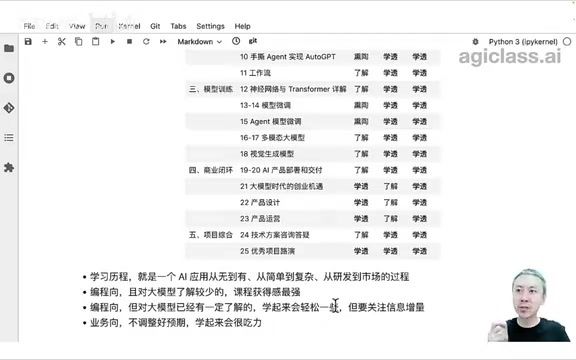Click the git toolbar button

click(x=253, y=41)
